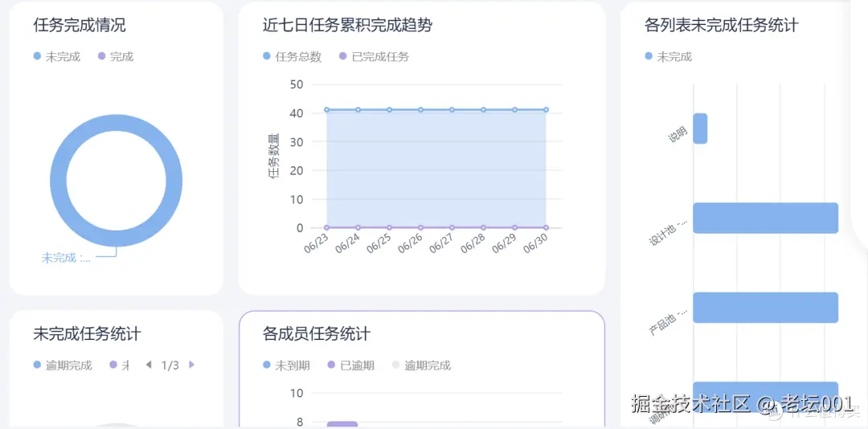Click the 06/28 point on 已完成任务 line

[483, 227]
